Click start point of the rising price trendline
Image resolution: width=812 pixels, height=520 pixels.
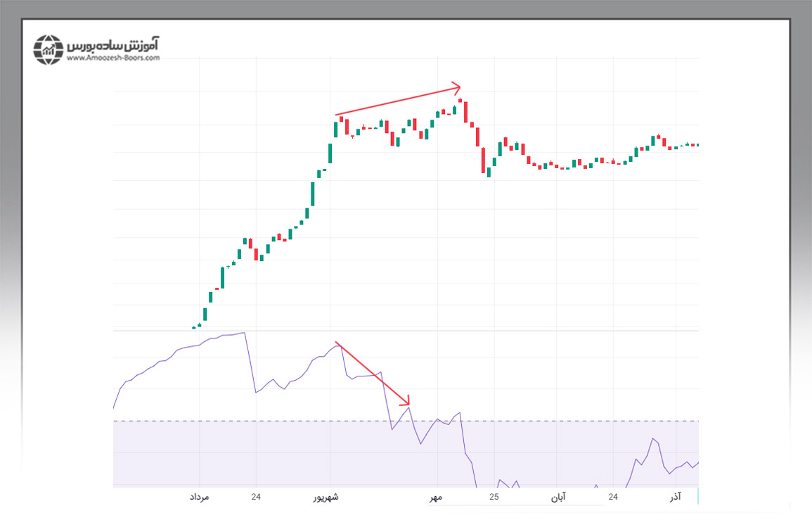point(337,115)
